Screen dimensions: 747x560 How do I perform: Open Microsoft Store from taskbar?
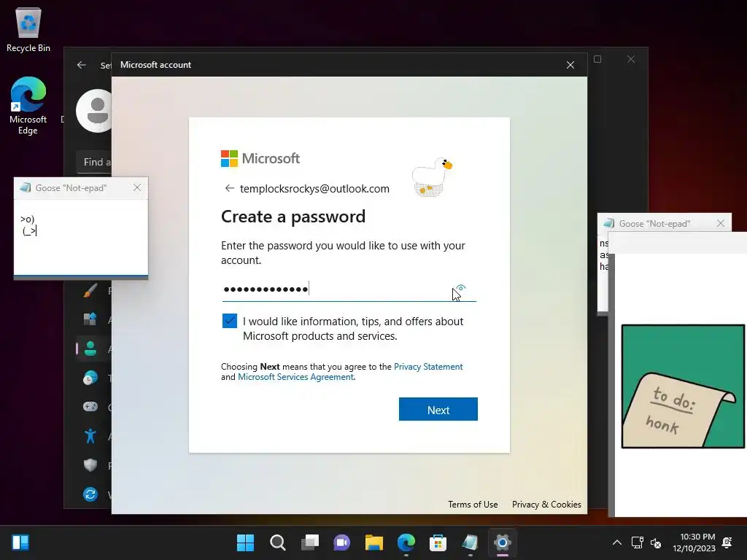coord(438,542)
